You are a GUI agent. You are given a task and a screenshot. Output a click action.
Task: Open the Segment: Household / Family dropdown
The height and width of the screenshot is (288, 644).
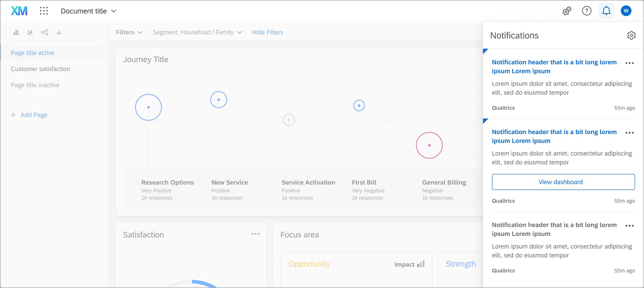(x=197, y=32)
